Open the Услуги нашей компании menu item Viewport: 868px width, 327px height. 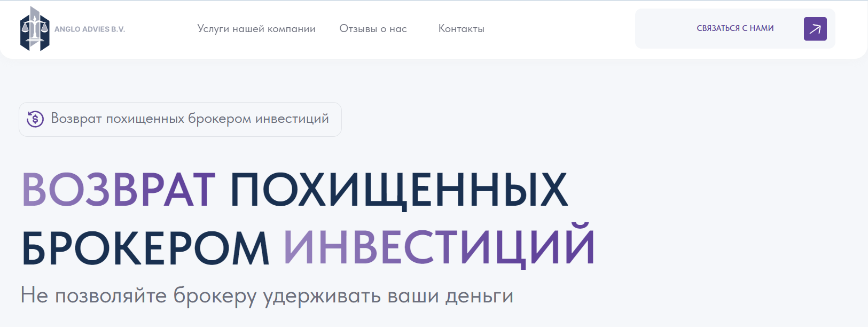pos(256,29)
